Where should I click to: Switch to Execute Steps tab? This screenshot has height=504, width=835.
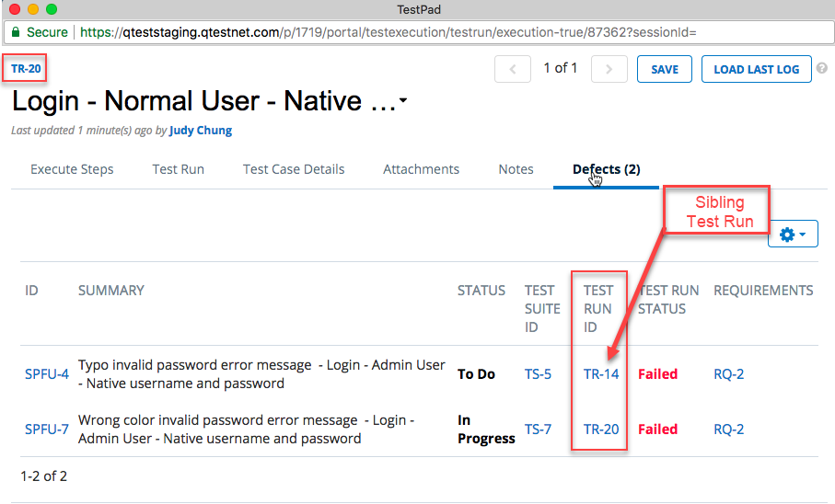72,169
